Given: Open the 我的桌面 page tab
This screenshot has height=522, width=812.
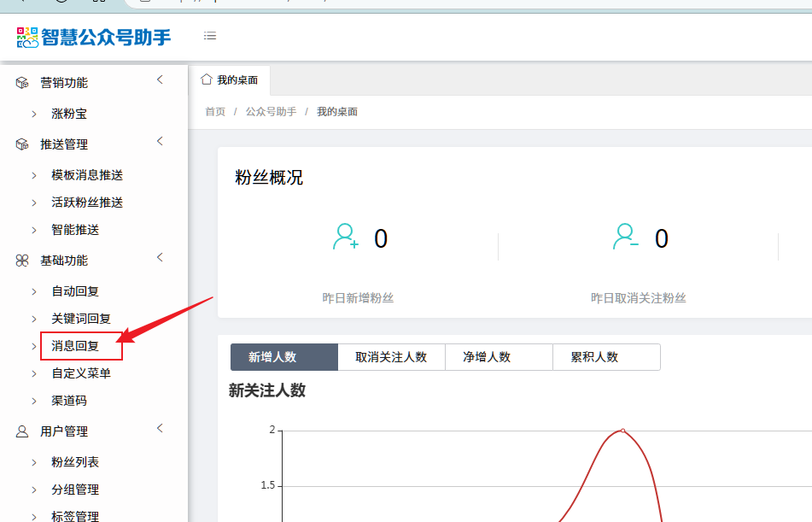Looking at the screenshot, I should coord(230,80).
